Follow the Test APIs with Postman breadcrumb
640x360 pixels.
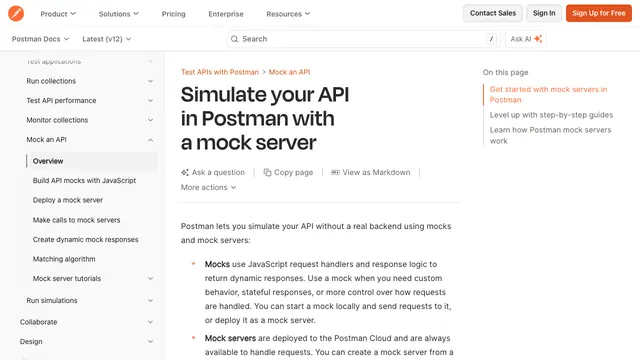tap(220, 72)
